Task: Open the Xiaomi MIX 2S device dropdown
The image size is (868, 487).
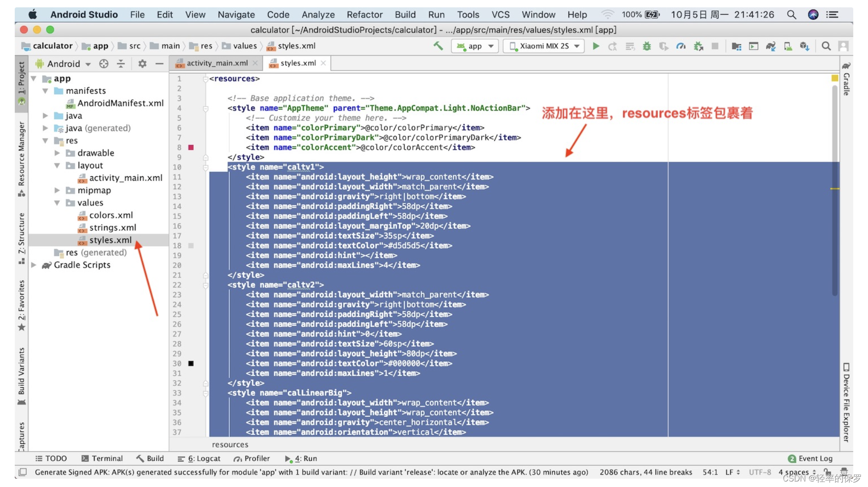Action: click(544, 46)
